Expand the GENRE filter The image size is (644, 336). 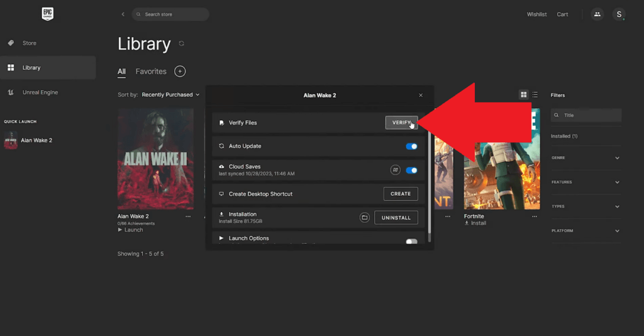click(x=586, y=158)
